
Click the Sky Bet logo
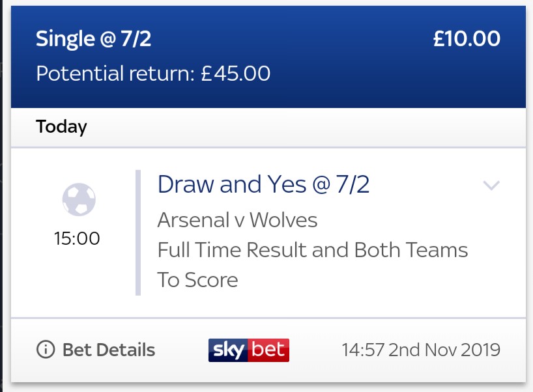[x=249, y=350]
